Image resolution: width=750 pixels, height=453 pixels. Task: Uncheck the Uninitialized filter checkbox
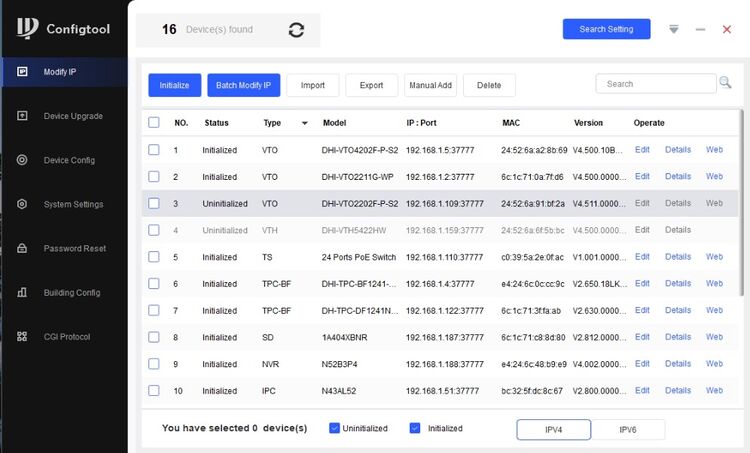click(x=334, y=428)
